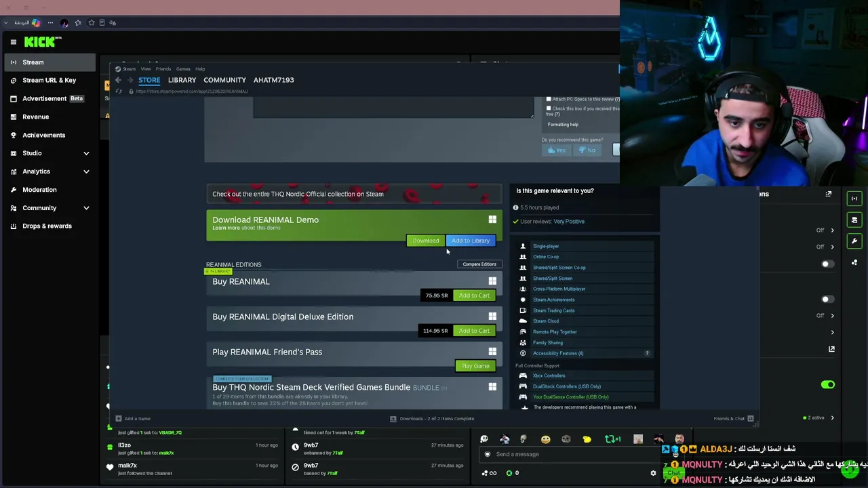The height and width of the screenshot is (488, 868).
Task: Check the received-for-free review box
Action: click(x=549, y=108)
